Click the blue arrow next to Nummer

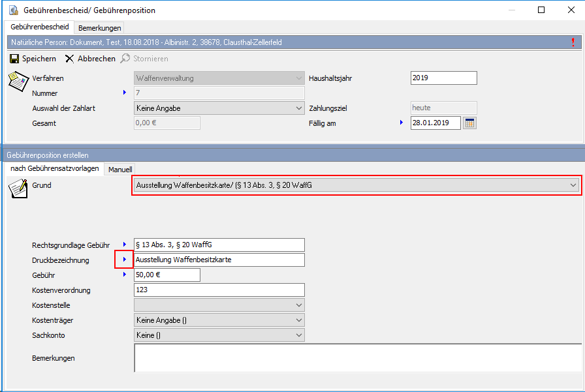124,93
